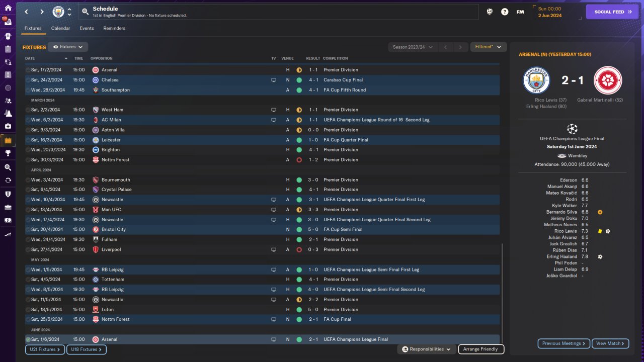Open the Filtered dropdown
Viewport: 644px width, 362px height.
(488, 47)
